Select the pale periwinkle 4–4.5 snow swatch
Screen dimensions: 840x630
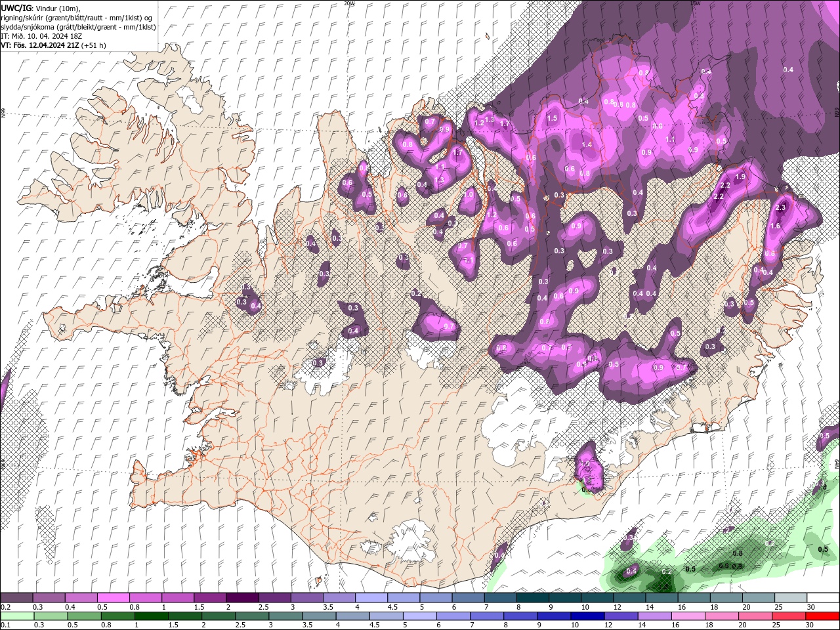pos(371,598)
